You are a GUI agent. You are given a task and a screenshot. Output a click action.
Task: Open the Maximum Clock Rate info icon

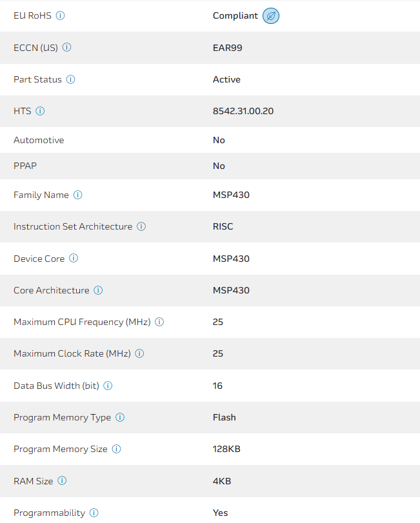point(140,353)
